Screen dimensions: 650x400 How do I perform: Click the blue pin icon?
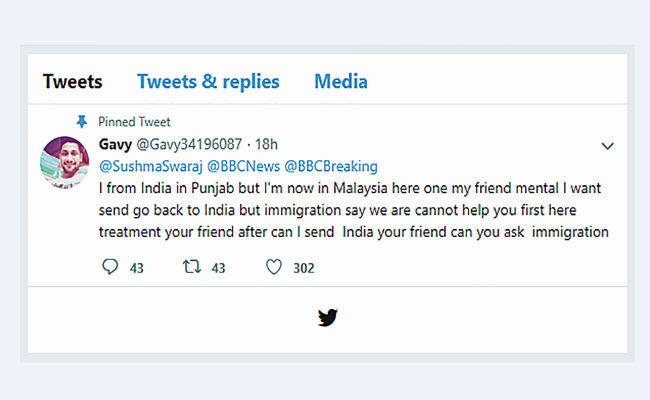82,122
